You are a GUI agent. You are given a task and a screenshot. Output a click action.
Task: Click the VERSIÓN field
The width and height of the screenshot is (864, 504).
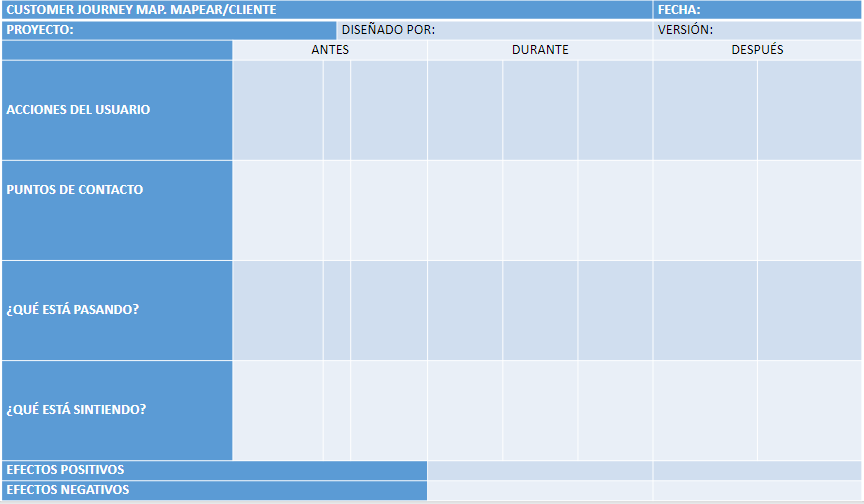pyautogui.click(x=757, y=30)
